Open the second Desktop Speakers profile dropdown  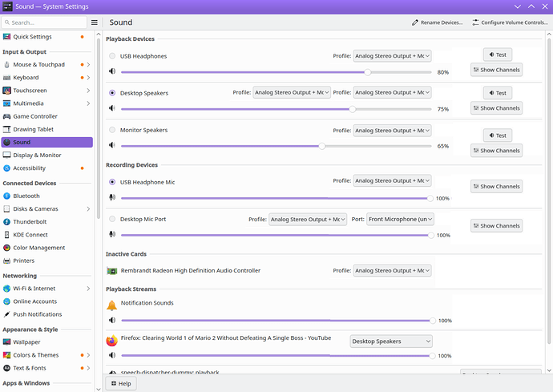(392, 92)
